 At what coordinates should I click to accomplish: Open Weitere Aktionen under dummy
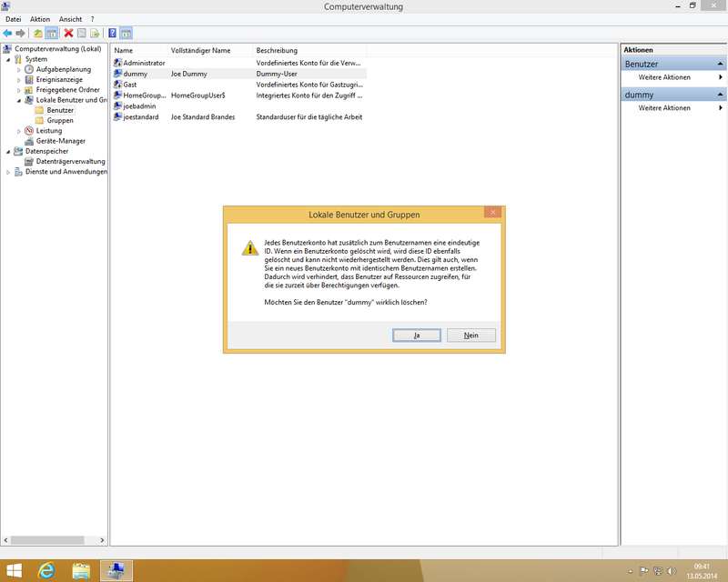coord(664,107)
